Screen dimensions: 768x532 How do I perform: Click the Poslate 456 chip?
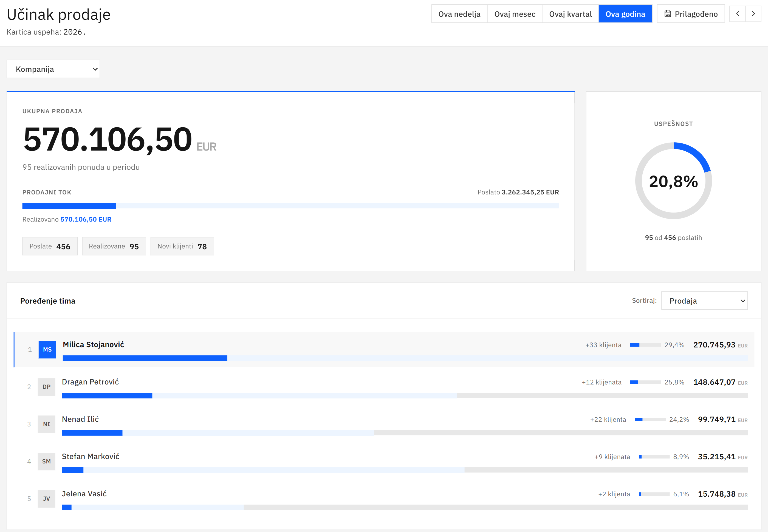click(50, 246)
